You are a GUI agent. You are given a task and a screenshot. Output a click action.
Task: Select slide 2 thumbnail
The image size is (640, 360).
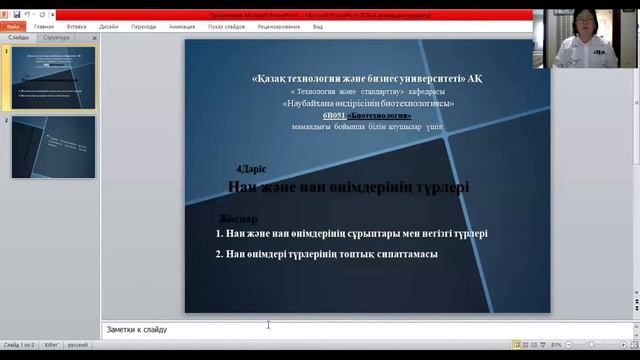pos(53,147)
